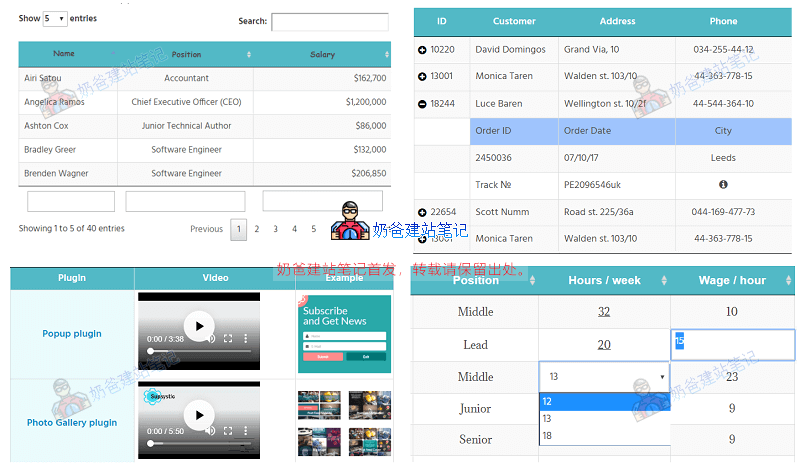Open the Hours dropdown showing 13

coord(604,377)
